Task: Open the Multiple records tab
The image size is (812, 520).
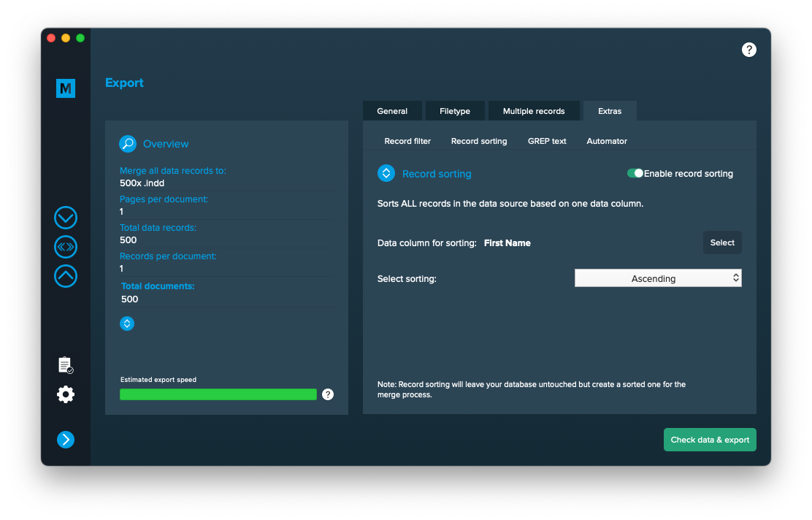Action: tap(534, 111)
